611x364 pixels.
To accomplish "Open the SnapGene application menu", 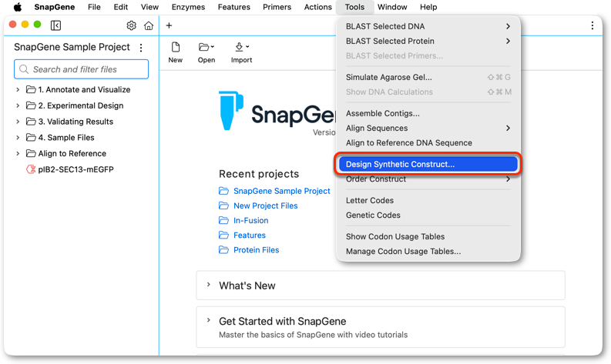I will click(55, 7).
